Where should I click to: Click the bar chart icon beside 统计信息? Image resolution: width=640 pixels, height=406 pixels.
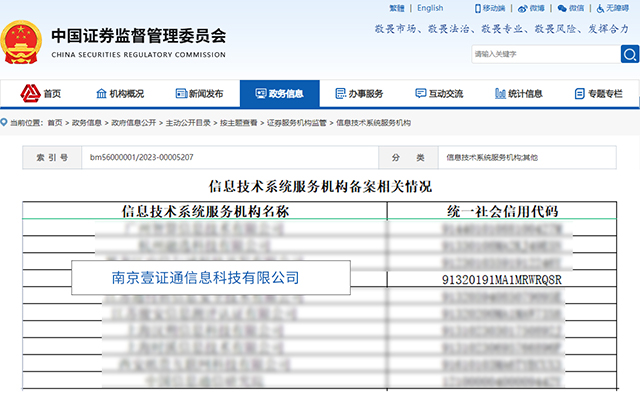(x=500, y=93)
